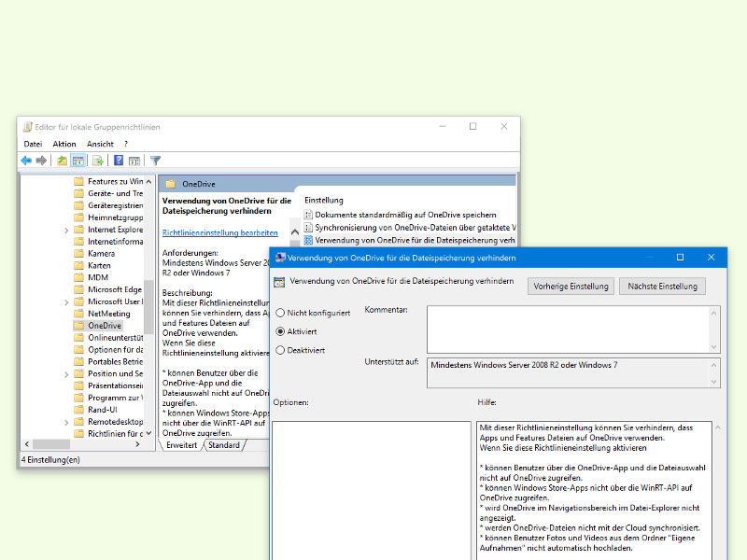Select 'Heimnetzgrupp' tree item
The height and width of the screenshot is (560, 747).
(x=115, y=217)
